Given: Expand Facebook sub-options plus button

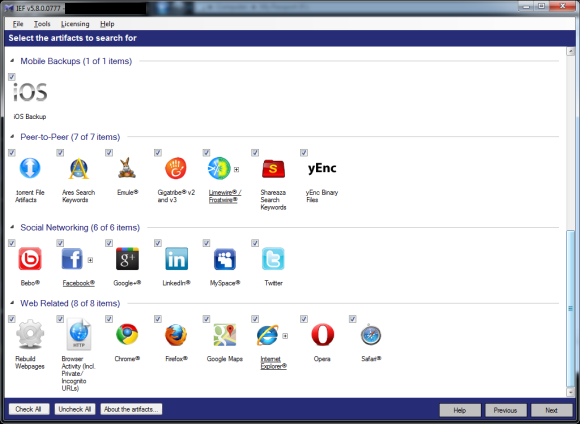Looking at the screenshot, I should (x=90, y=260).
